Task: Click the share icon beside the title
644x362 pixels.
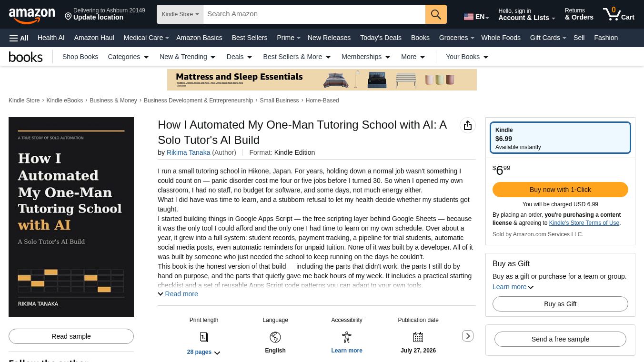Action: tap(468, 125)
